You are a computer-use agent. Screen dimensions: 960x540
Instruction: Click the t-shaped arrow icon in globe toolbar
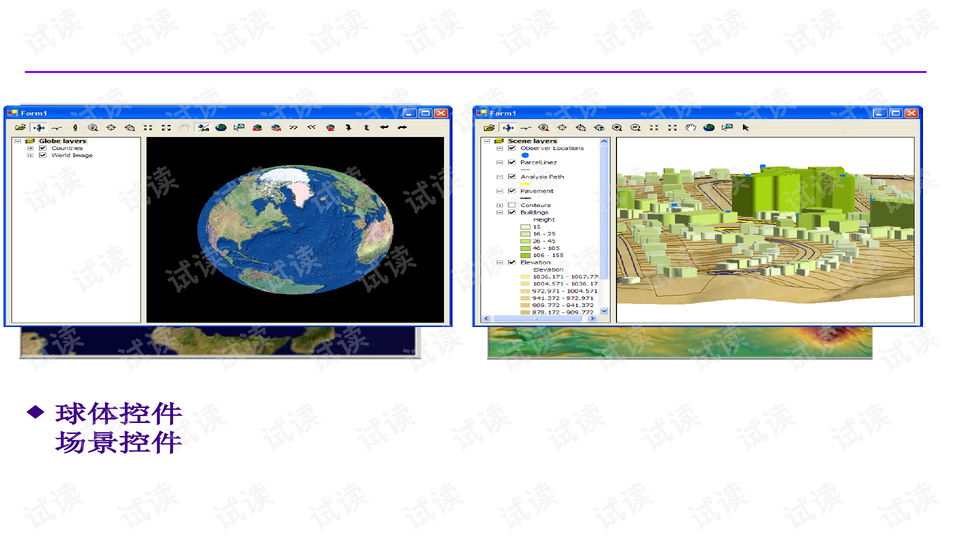click(x=366, y=127)
